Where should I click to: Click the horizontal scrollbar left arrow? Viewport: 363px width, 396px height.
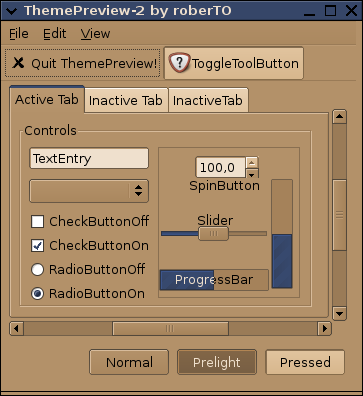pos(16,329)
